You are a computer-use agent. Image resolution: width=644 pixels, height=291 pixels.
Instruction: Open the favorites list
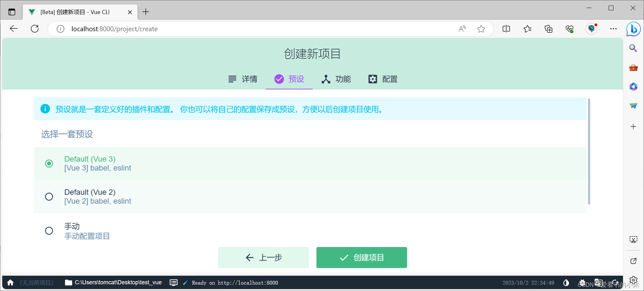527,29
